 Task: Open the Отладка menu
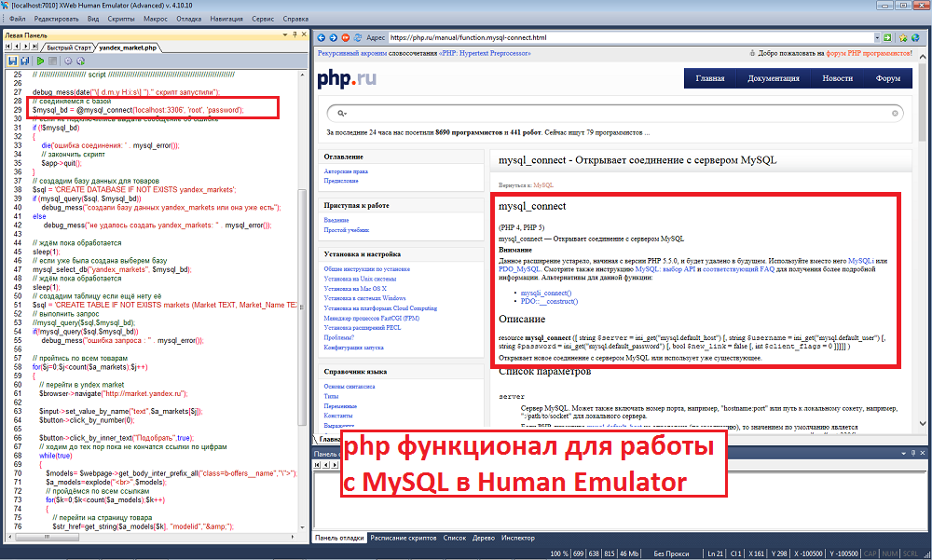coord(189,19)
